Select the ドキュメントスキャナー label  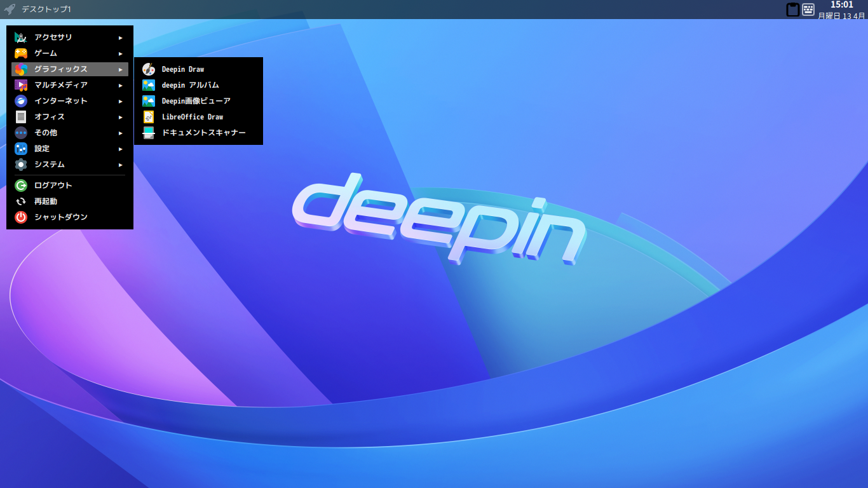204,133
